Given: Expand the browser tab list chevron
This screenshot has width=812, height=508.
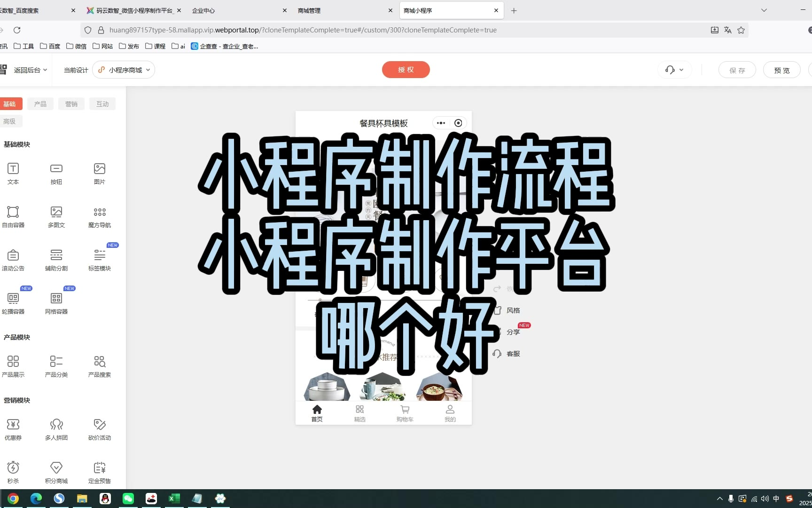Looking at the screenshot, I should [x=764, y=10].
